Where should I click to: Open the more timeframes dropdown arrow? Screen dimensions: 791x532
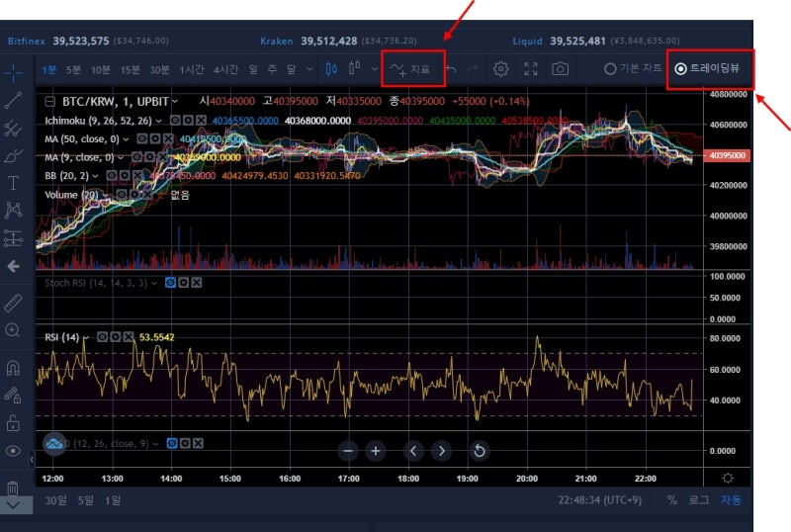click(x=309, y=69)
